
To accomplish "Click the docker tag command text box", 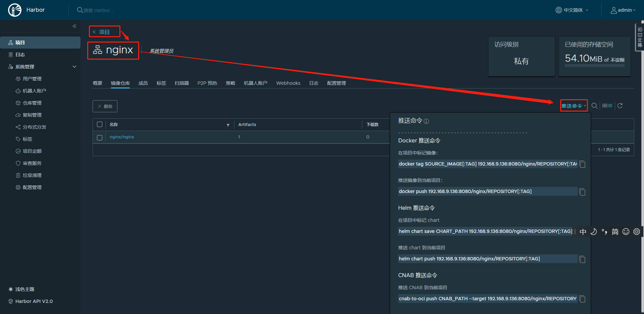I will [x=488, y=164].
